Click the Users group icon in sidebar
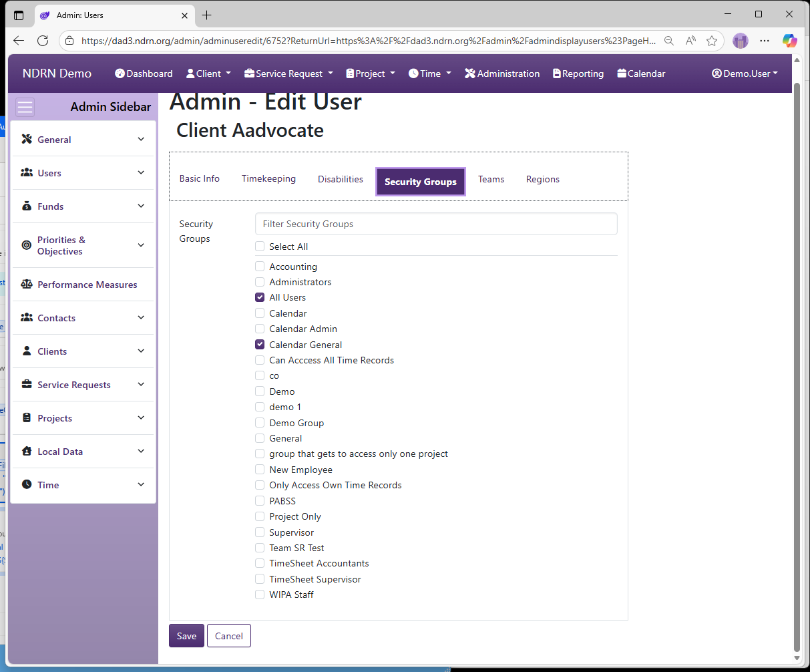Image resolution: width=810 pixels, height=672 pixels. (27, 173)
